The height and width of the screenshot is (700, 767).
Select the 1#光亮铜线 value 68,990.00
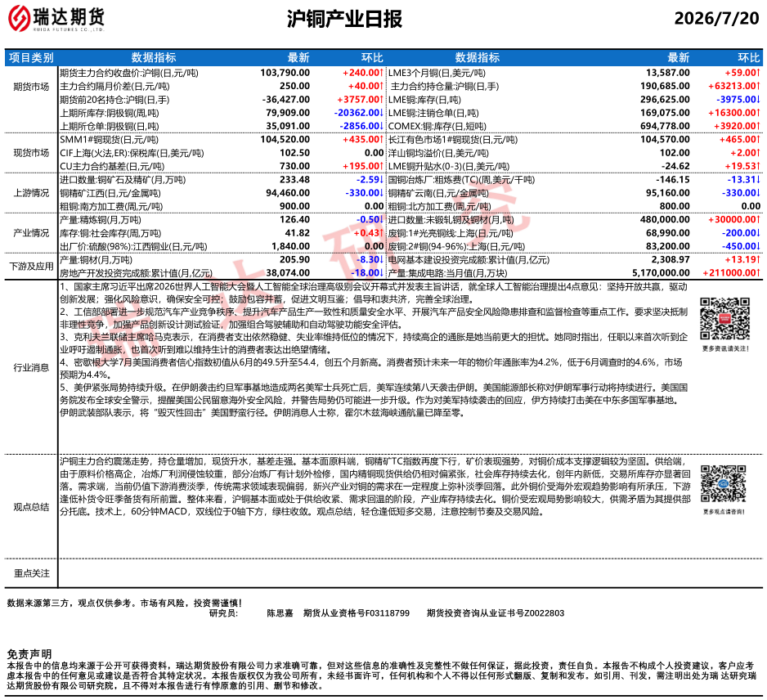(x=668, y=233)
